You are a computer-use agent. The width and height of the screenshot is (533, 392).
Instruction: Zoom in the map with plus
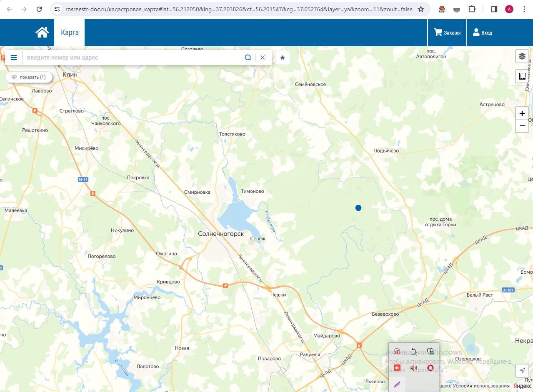(x=522, y=113)
